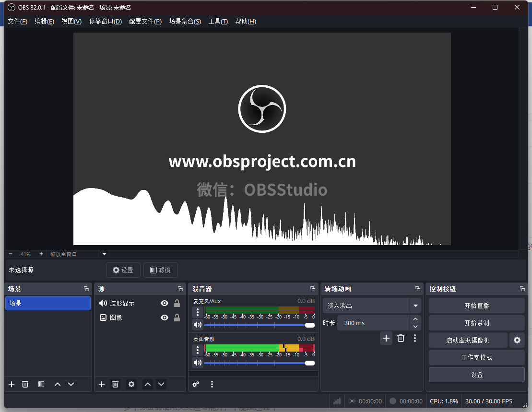This screenshot has width=532, height=412.
Task: Open the 缩放至窗口 scaling dropdown
Action: [104, 254]
